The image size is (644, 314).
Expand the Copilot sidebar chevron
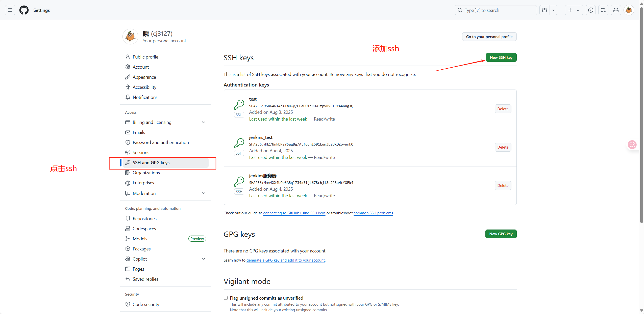tap(204, 259)
